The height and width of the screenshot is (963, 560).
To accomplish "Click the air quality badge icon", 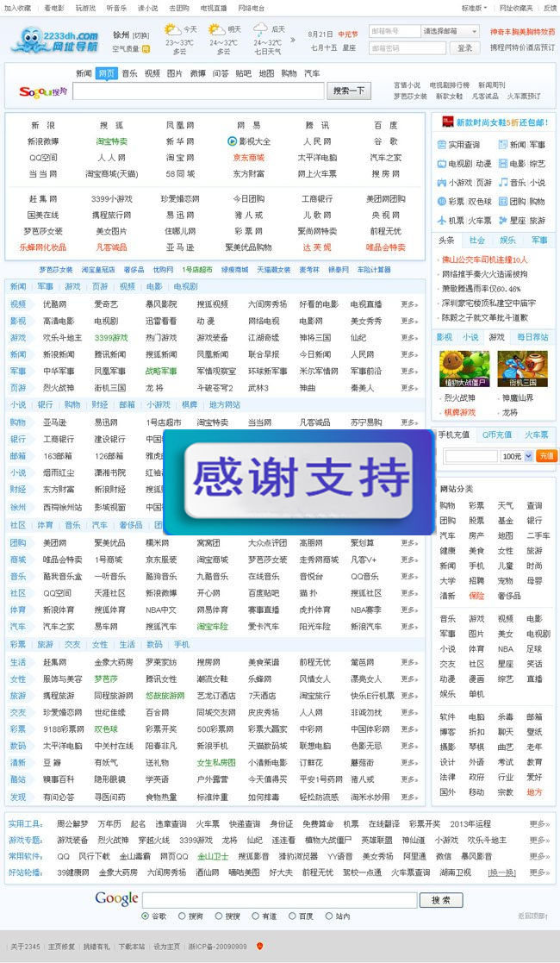I will [x=146, y=49].
